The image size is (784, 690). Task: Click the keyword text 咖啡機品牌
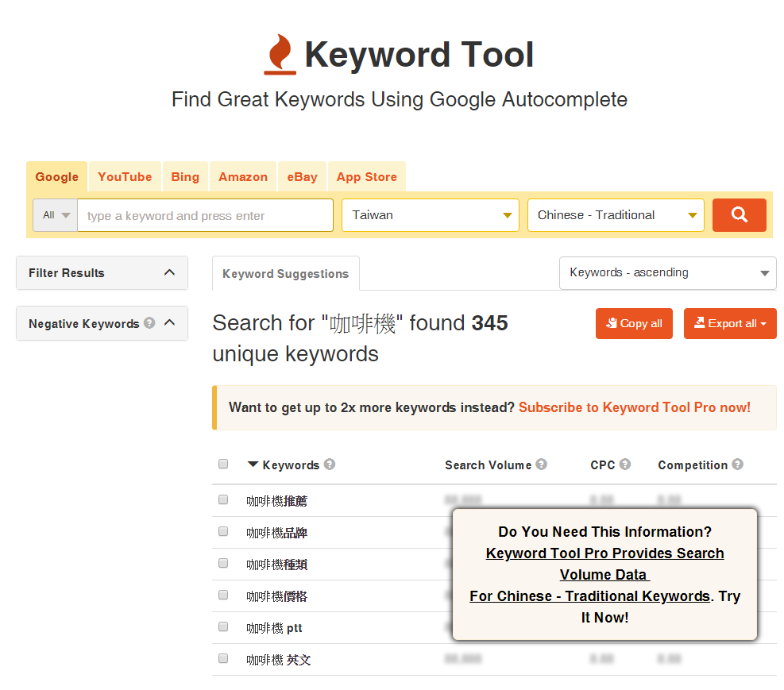[276, 533]
